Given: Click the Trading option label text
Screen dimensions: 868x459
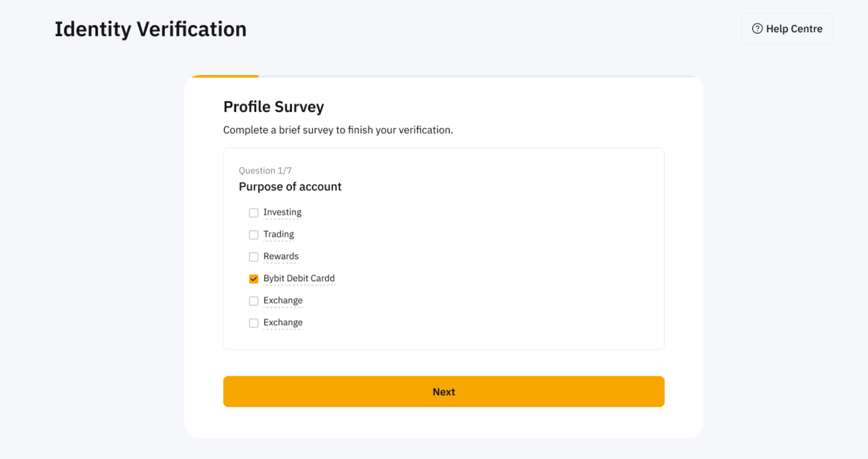Looking at the screenshot, I should (x=279, y=234).
